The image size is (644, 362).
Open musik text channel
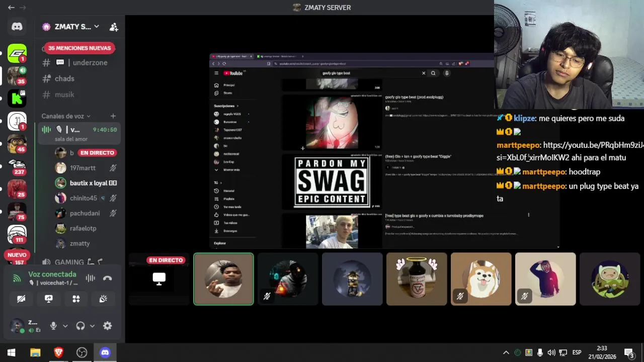(79, 95)
